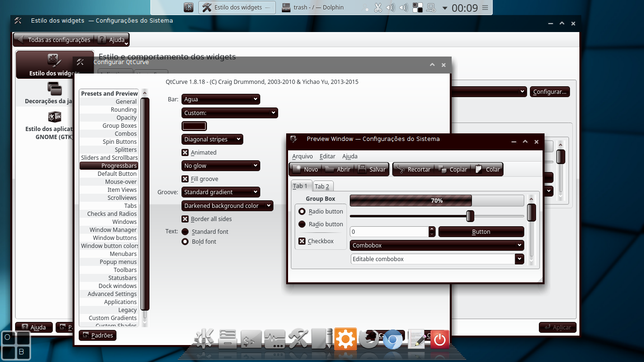This screenshot has width=644, height=362.
Task: Select Estilo dos widgets sidebar icon
Action: click(x=55, y=65)
